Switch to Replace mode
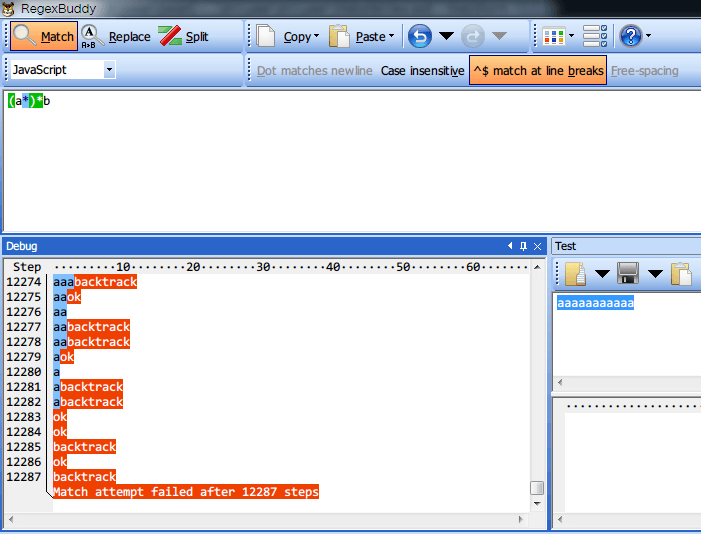The image size is (701, 534). coord(115,36)
